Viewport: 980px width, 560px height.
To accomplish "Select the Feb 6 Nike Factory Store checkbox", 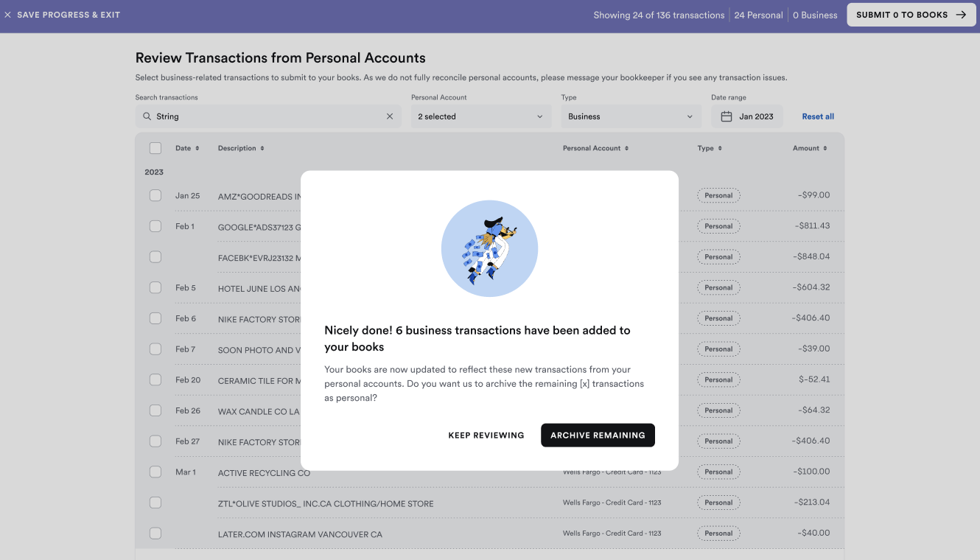I will 155,318.
